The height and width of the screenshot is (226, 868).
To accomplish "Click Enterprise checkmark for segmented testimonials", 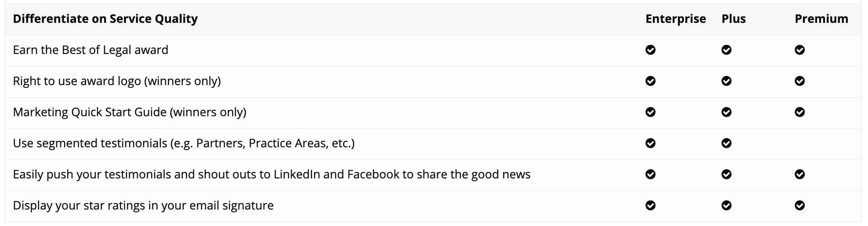I will click(650, 143).
